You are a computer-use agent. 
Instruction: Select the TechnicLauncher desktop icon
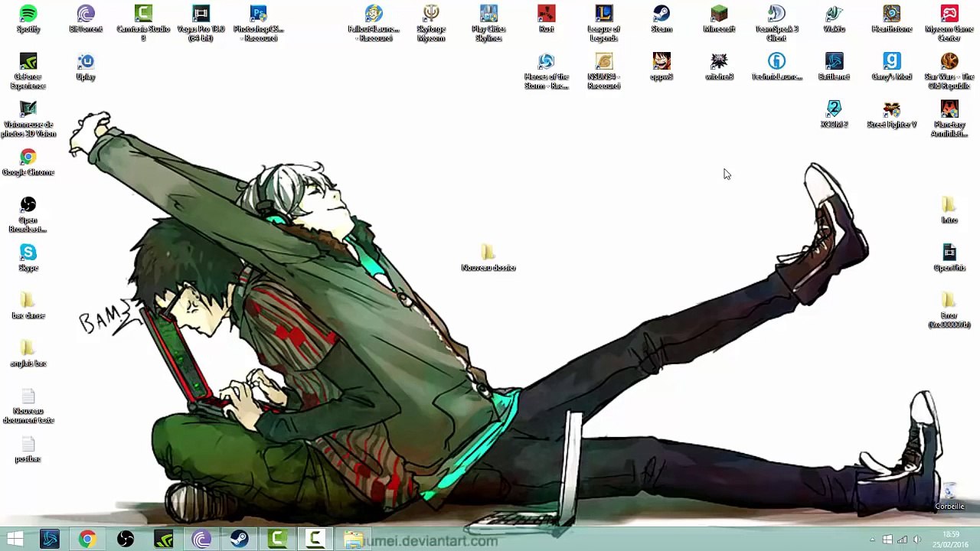point(776,67)
